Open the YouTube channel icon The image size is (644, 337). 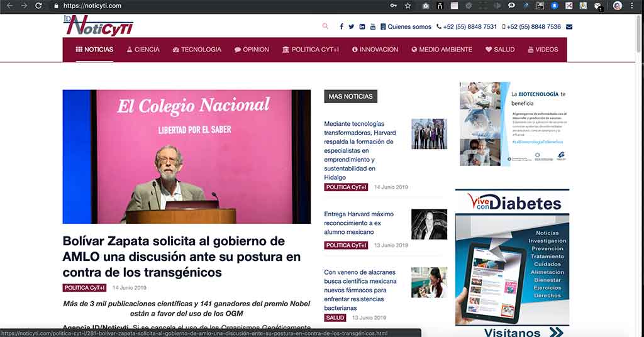[372, 26]
